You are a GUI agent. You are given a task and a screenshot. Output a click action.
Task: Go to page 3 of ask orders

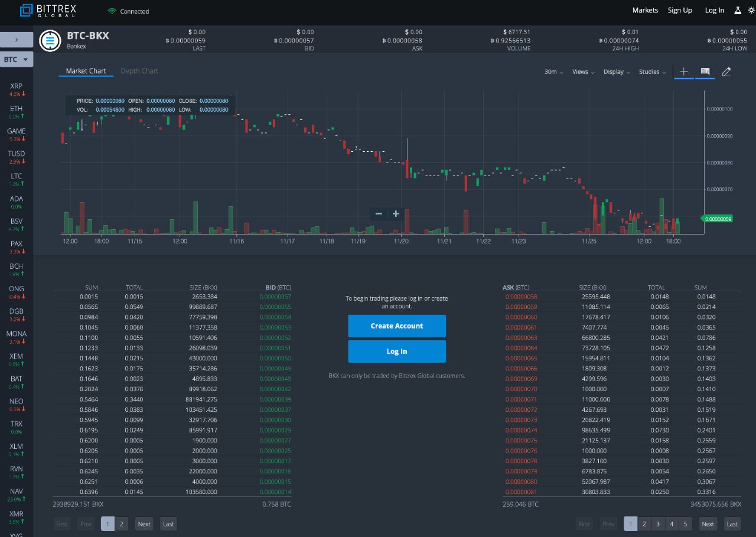[x=658, y=524]
